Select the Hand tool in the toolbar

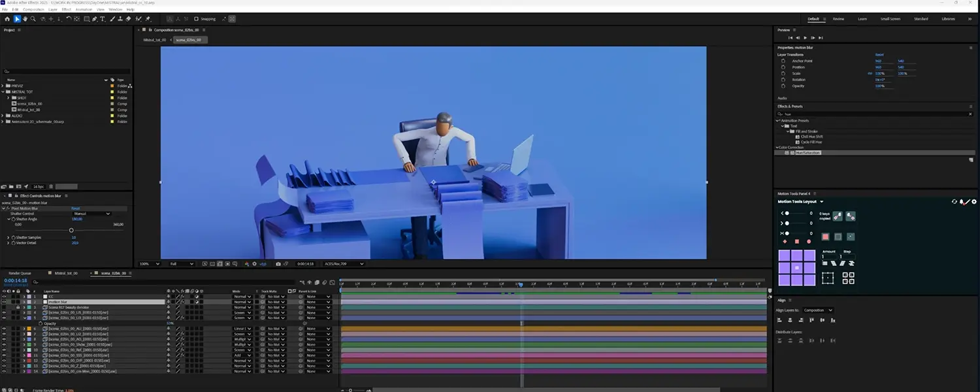tap(25, 19)
